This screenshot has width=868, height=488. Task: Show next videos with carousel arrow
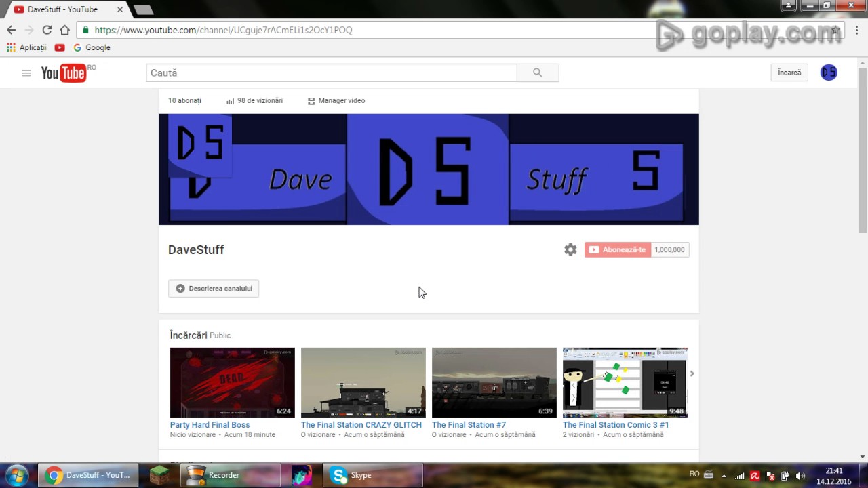[692, 373]
